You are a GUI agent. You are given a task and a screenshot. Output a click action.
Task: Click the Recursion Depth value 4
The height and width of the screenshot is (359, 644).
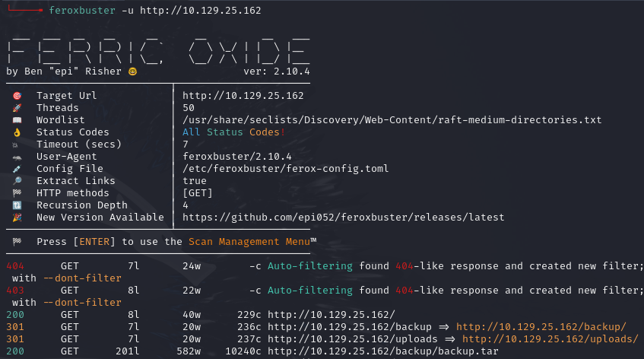[x=186, y=205]
